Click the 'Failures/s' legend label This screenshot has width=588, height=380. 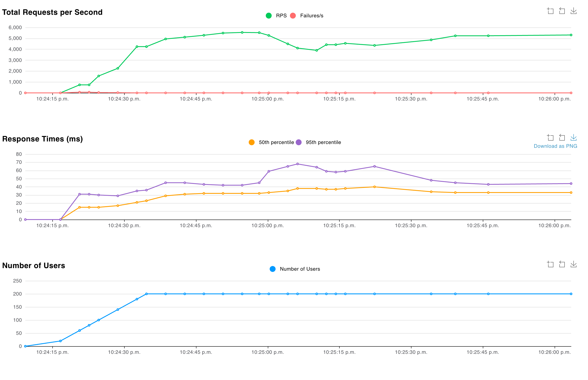(x=312, y=16)
